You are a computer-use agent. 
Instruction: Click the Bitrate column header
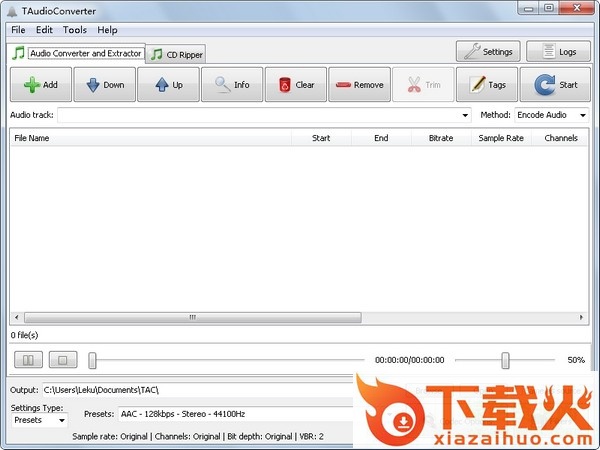click(441, 138)
